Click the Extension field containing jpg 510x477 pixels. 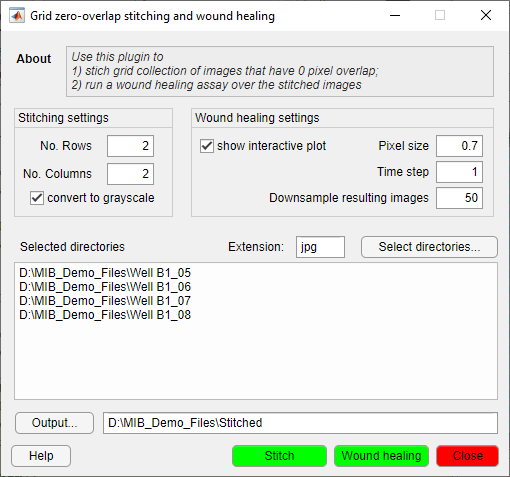coord(320,247)
